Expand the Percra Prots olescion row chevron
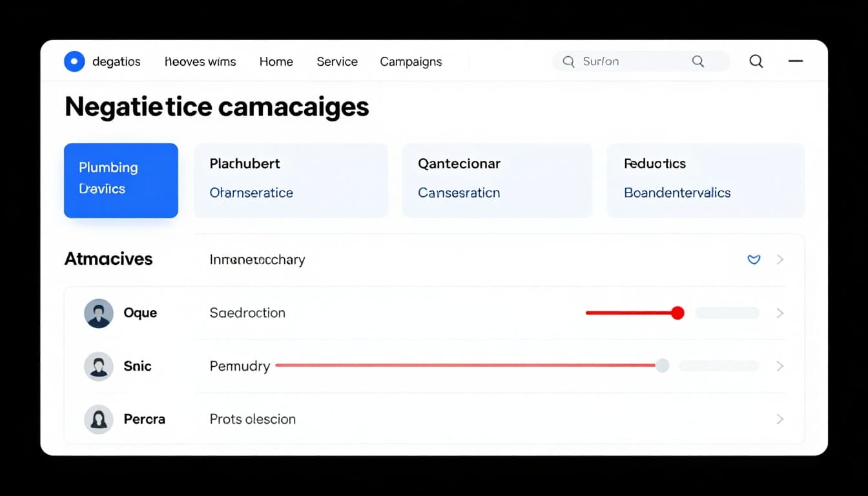 click(x=780, y=419)
